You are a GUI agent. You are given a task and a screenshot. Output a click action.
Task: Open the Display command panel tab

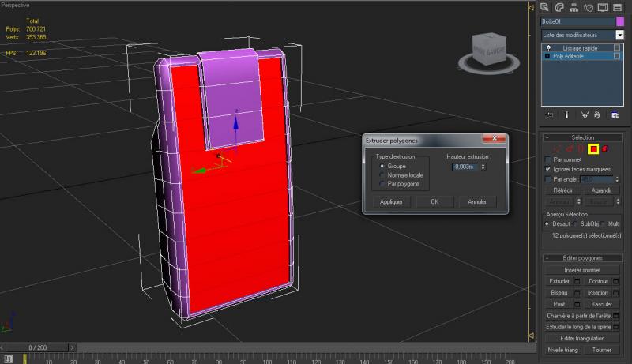604,7
